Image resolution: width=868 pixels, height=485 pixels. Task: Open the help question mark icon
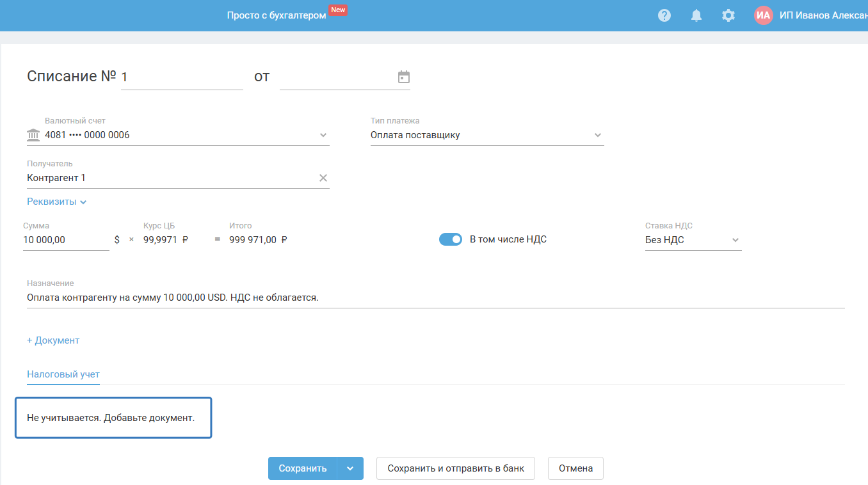tap(664, 15)
